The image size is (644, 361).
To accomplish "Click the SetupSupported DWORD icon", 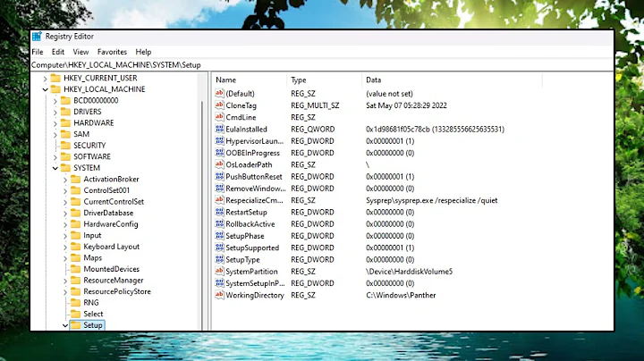I will pyautogui.click(x=219, y=248).
